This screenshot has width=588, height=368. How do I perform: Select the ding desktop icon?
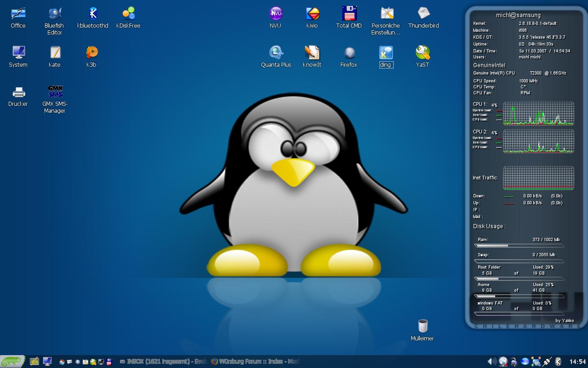(386, 57)
